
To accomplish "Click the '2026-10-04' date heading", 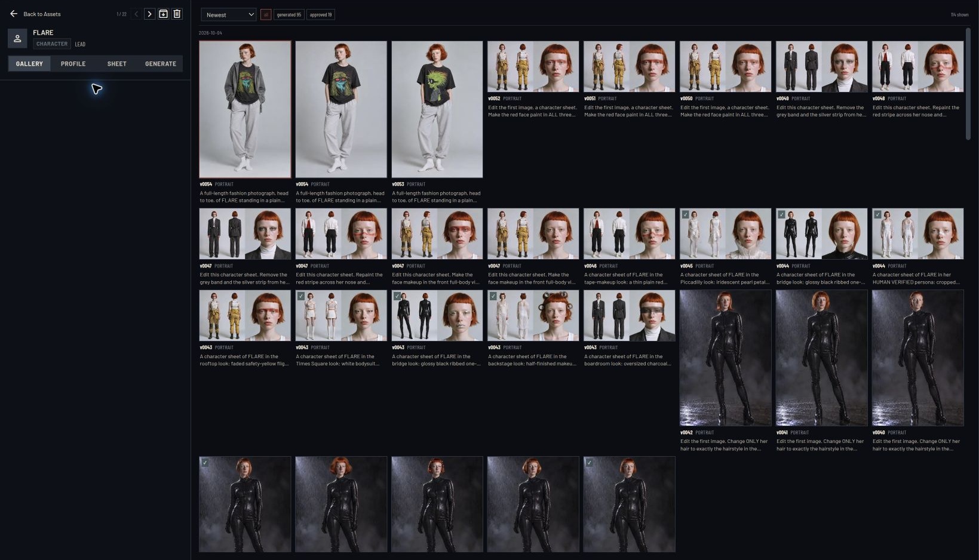I will point(210,33).
